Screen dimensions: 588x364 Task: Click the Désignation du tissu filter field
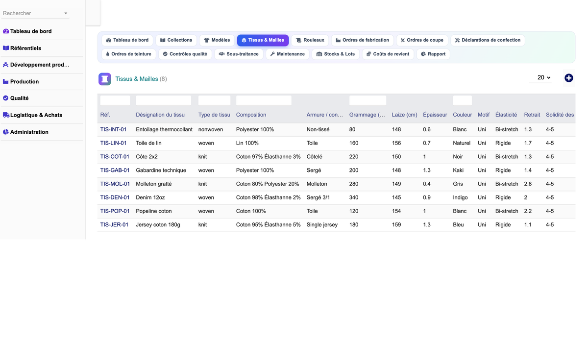[163, 100]
